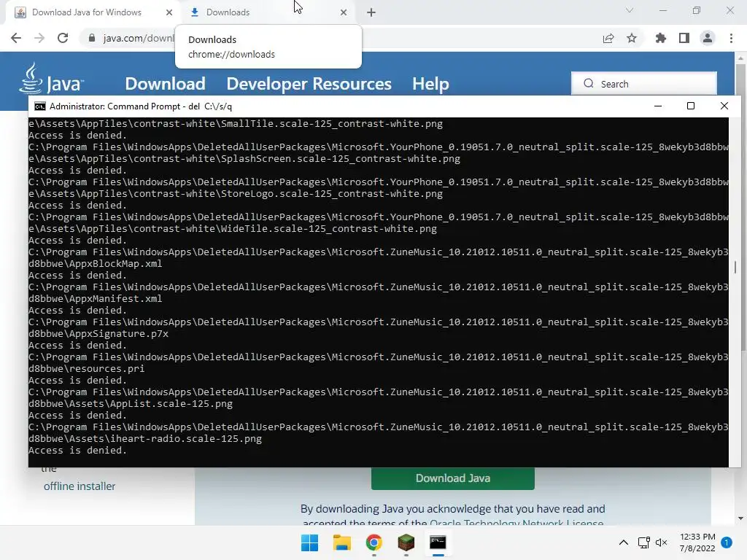
Task: Click the Java logo
Action: (x=52, y=79)
